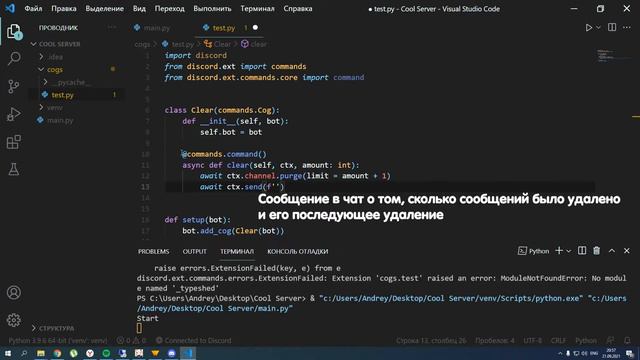The width and height of the screenshot is (640, 360).
Task: Open the Файл menu
Action: click(33, 9)
